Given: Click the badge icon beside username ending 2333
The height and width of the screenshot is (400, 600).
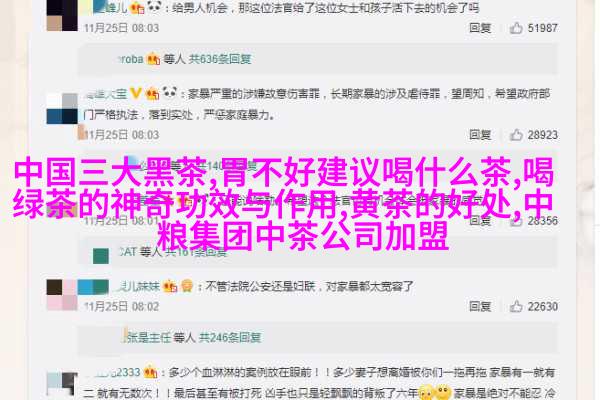Looking at the screenshot, I should click(x=150, y=372).
